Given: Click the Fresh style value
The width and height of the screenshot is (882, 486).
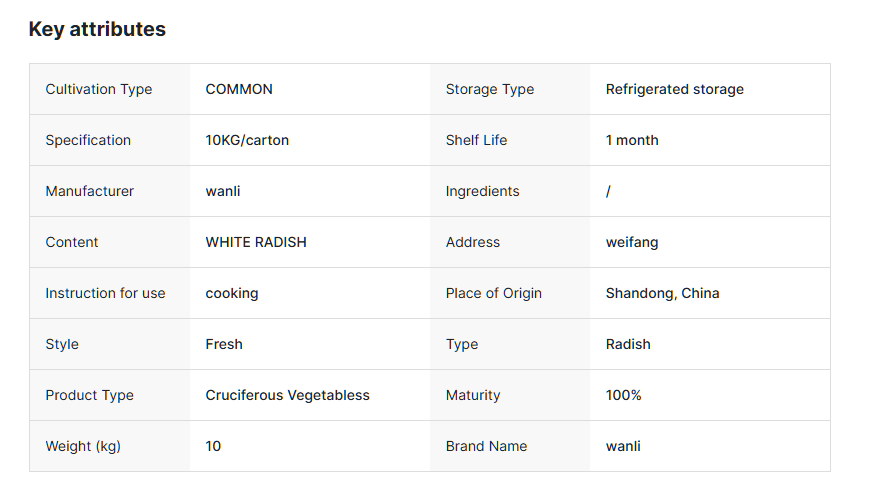Looking at the screenshot, I should pyautogui.click(x=224, y=344).
